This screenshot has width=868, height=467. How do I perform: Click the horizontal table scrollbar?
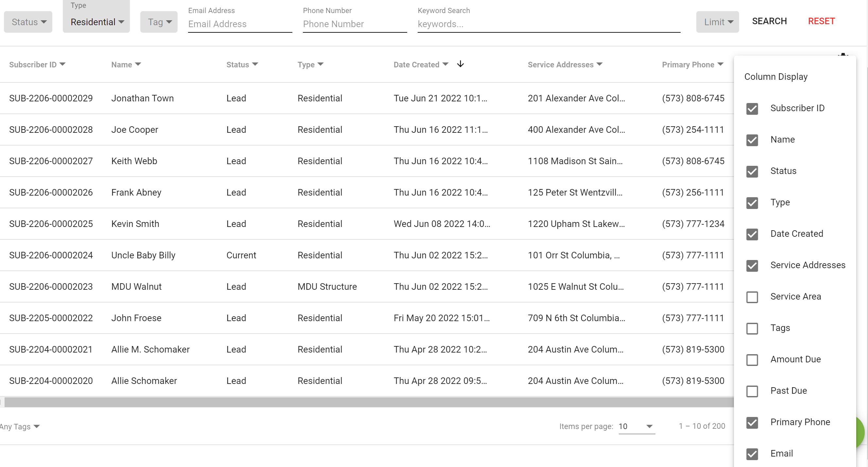click(369, 402)
